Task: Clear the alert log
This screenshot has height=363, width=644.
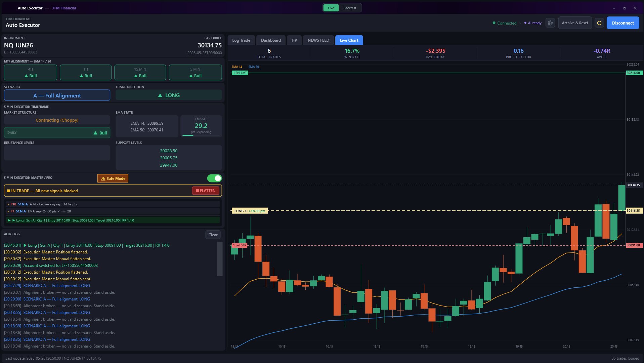Action: pyautogui.click(x=213, y=235)
